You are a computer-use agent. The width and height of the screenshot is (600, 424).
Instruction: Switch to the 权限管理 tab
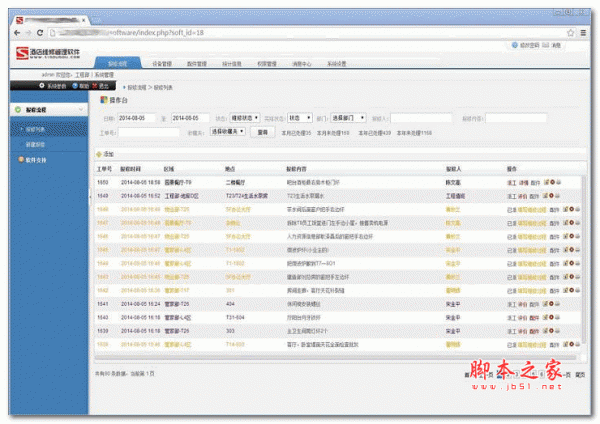tap(267, 64)
